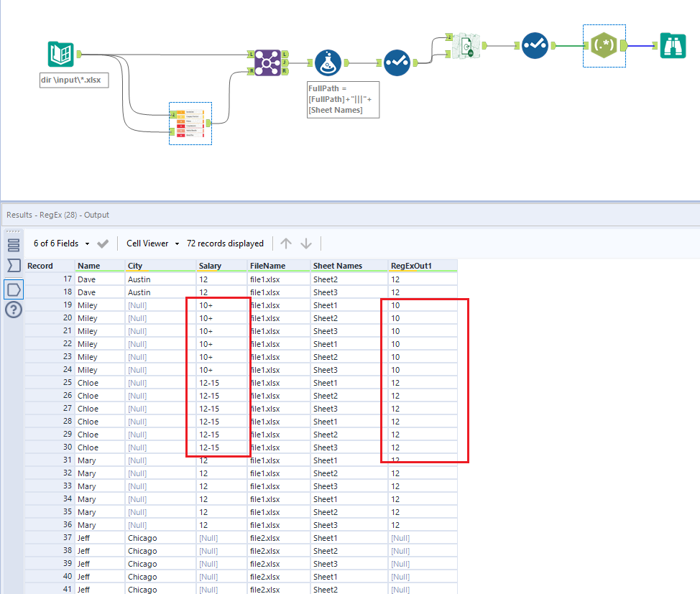The image size is (700, 594).
Task: Show metadata view in results panel
Action: click(14, 266)
